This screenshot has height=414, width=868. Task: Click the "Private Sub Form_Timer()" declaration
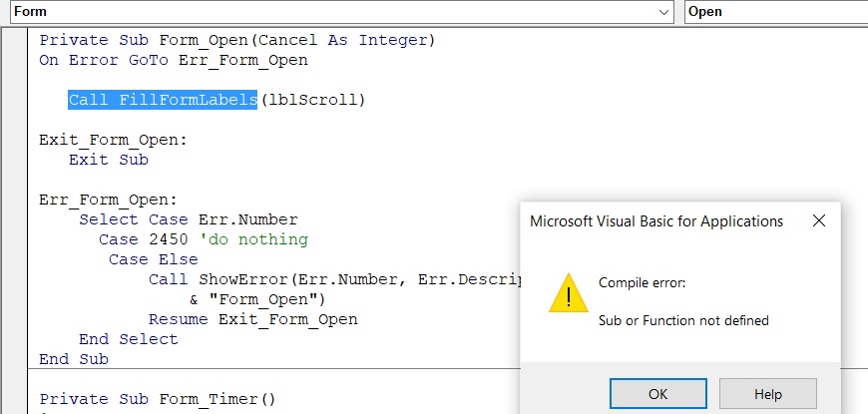(x=158, y=399)
